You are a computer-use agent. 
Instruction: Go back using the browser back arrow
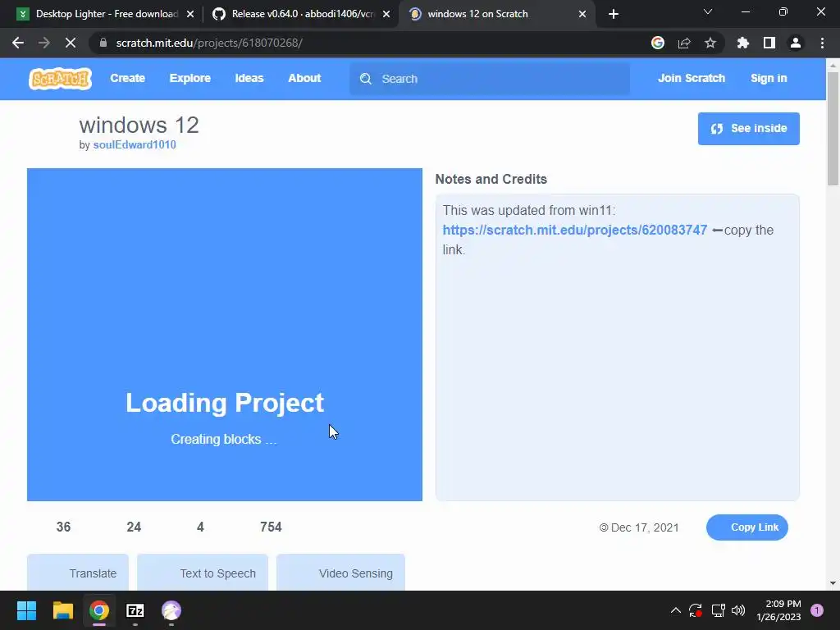pyautogui.click(x=18, y=43)
